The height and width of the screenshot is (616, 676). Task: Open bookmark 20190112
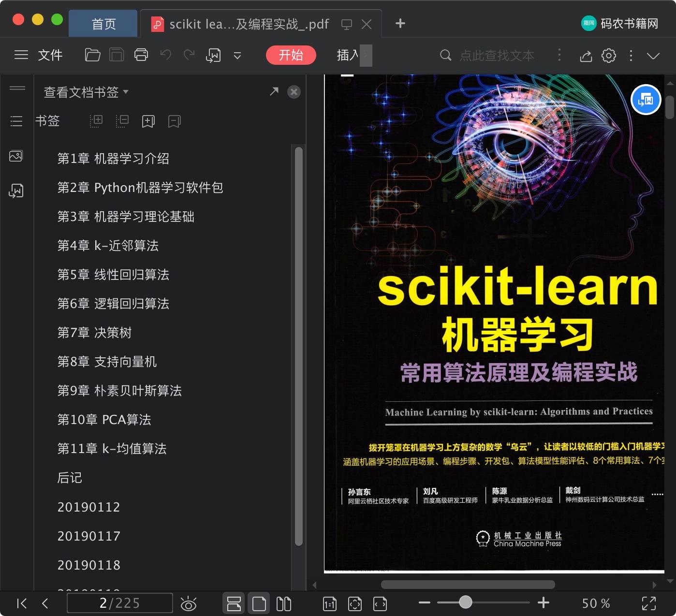(88, 507)
